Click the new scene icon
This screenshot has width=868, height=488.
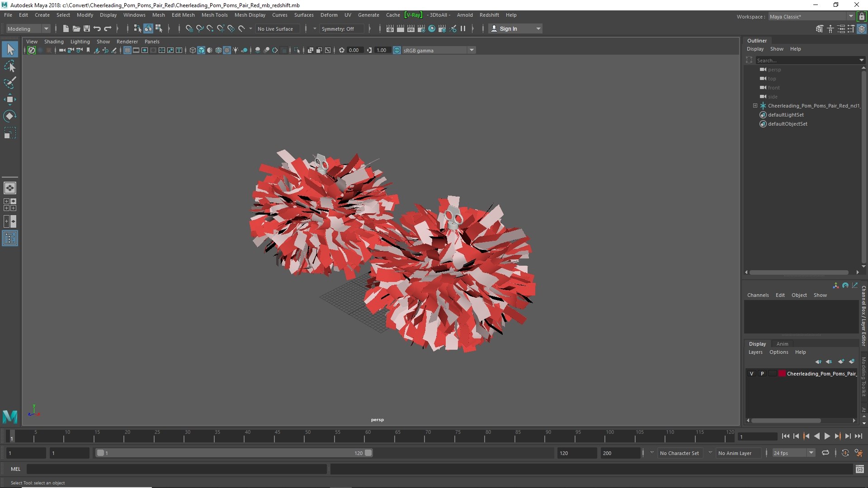tap(66, 28)
